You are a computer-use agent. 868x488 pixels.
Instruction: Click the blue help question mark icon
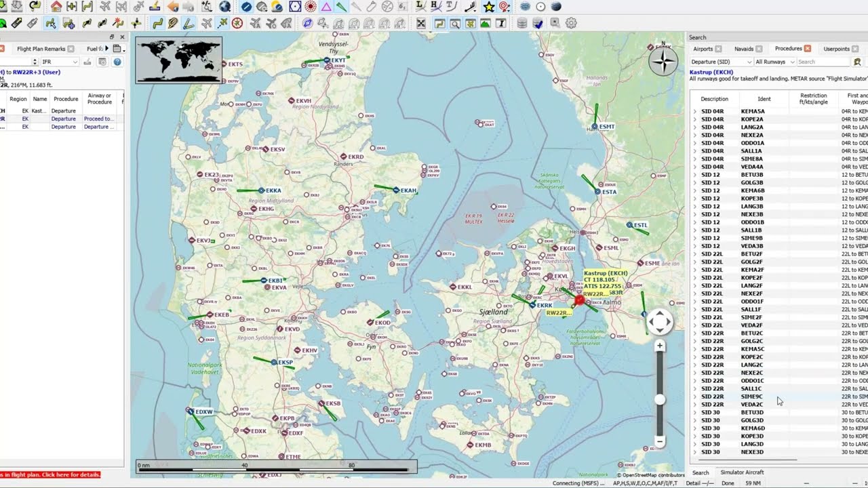117,62
